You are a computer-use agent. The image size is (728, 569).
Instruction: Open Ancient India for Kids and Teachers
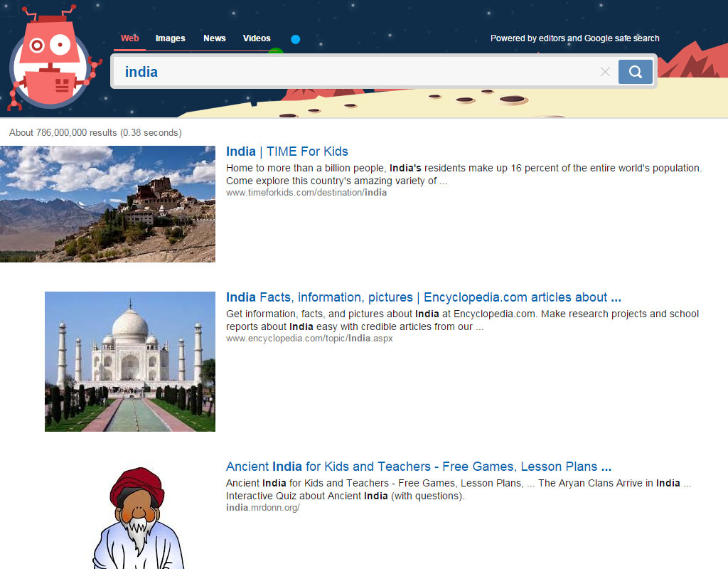[x=417, y=467]
